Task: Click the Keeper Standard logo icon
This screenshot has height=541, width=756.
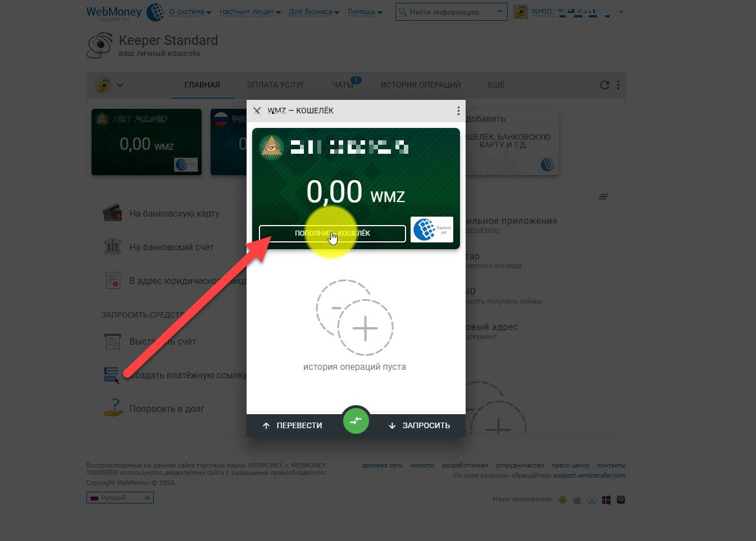Action: (x=100, y=46)
